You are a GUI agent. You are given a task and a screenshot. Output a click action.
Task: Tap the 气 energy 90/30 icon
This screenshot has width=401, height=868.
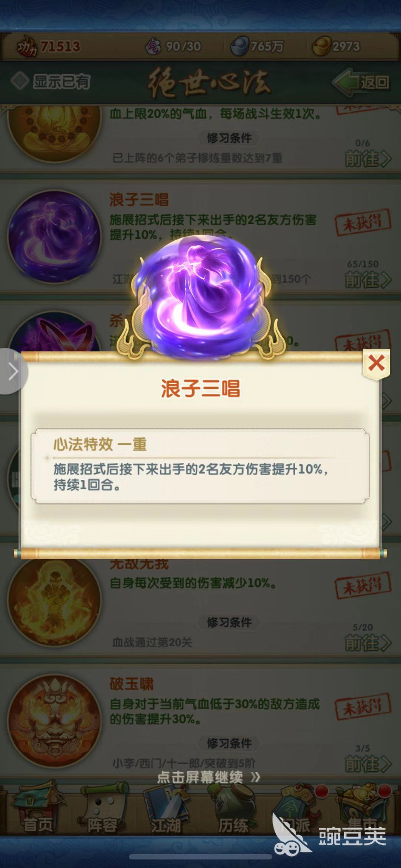154,46
